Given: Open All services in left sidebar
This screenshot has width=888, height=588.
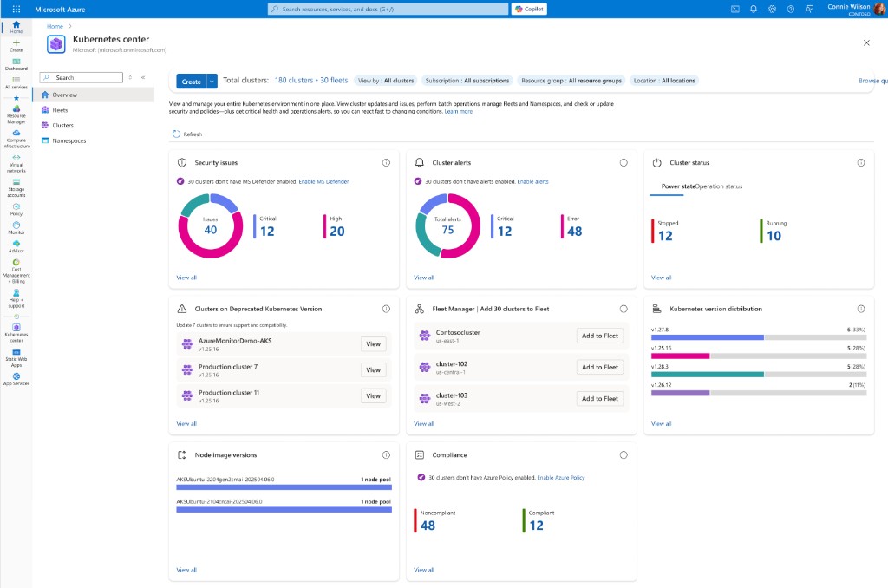Looking at the screenshot, I should tap(16, 83).
